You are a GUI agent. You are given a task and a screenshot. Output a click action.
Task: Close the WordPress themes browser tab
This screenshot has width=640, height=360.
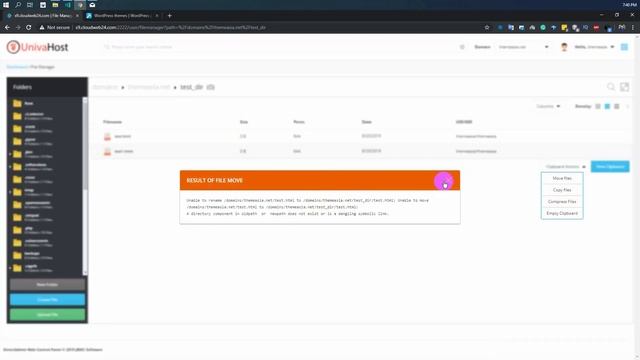point(157,16)
